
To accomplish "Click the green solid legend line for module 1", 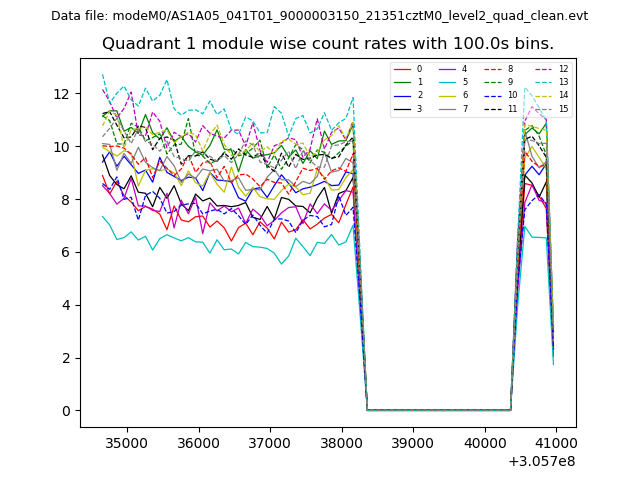I will (403, 82).
